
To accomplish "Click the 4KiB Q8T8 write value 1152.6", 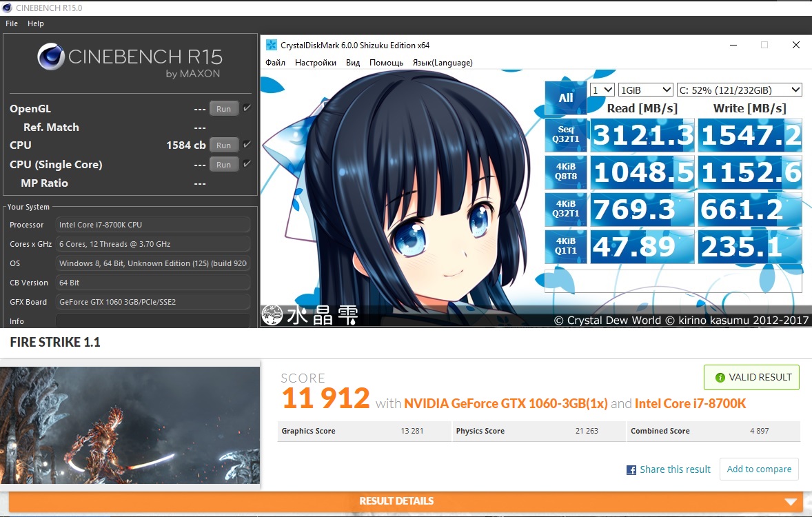I will pyautogui.click(x=750, y=172).
